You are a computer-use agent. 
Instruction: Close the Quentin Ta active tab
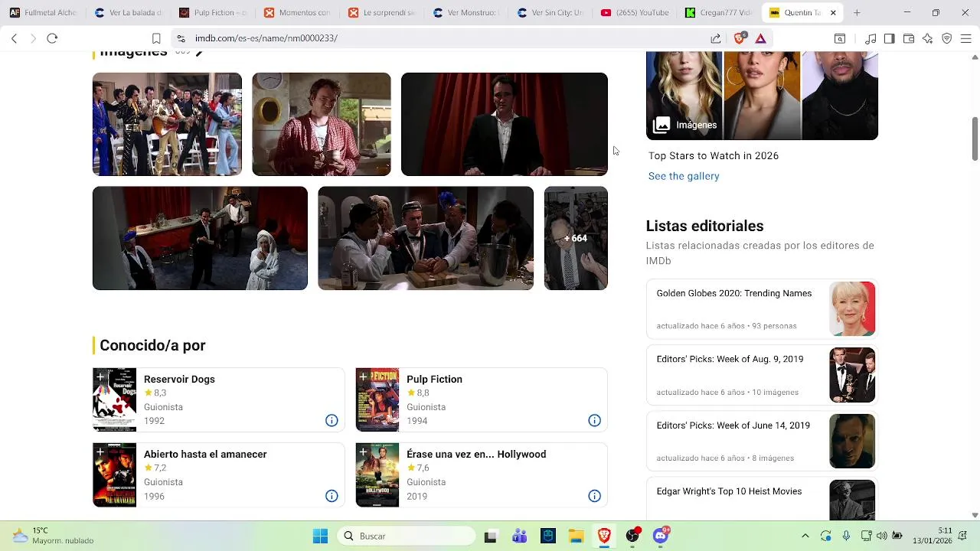(x=833, y=12)
